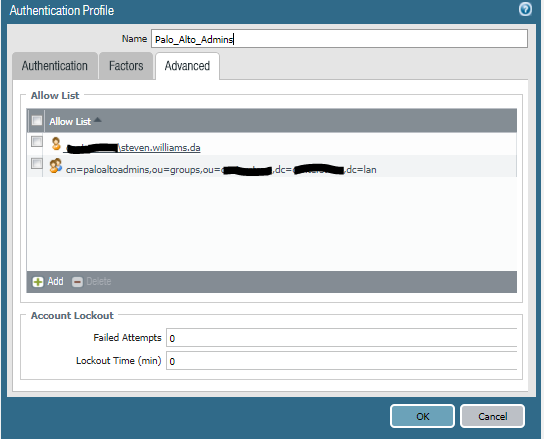Screen dimensions: 544x439
Task: Click the Lockout Time (min) field
Action: coord(342,361)
